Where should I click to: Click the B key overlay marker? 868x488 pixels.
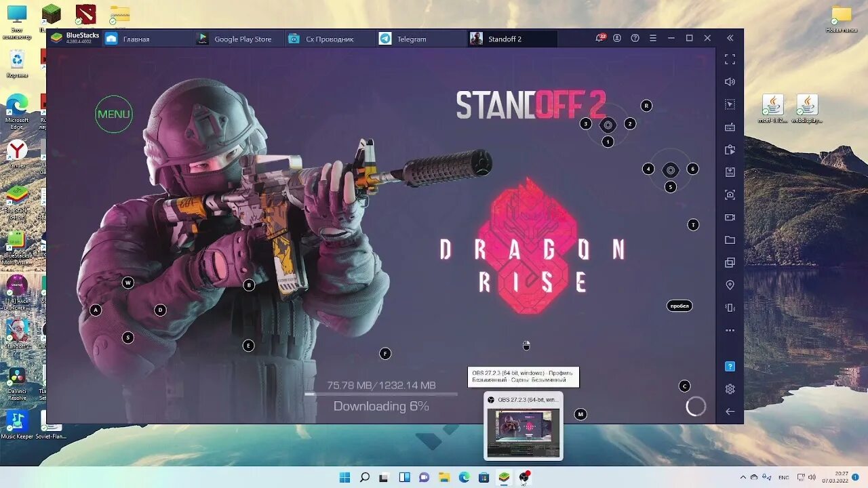pos(249,285)
